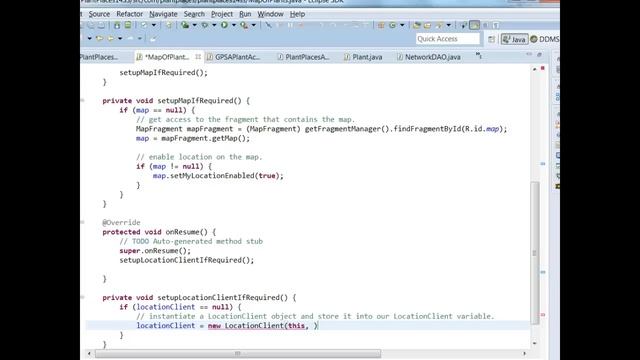Image resolution: width=640 pixels, height=360 pixels.
Task: Switch to the DDMS perspective
Action: 545,39
